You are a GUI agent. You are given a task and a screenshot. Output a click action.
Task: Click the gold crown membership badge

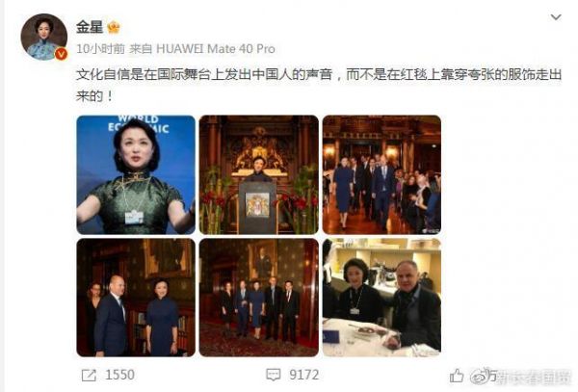click(113, 27)
